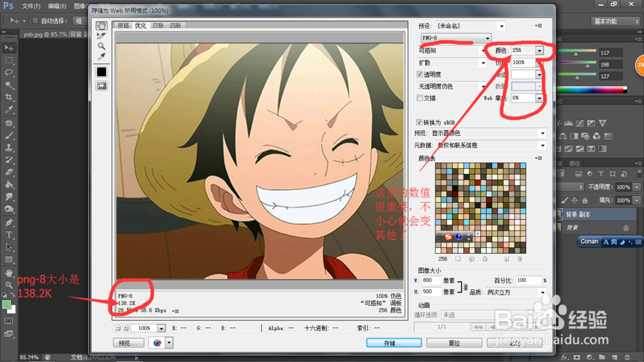Open the colors count 256 dropdown
The height and width of the screenshot is (362, 644).
pos(539,50)
